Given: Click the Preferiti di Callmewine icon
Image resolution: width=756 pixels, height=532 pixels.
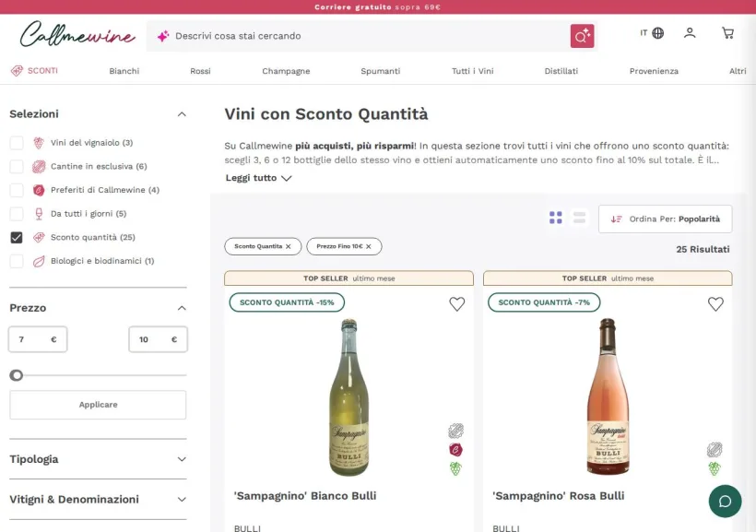Looking at the screenshot, I should coord(39,190).
